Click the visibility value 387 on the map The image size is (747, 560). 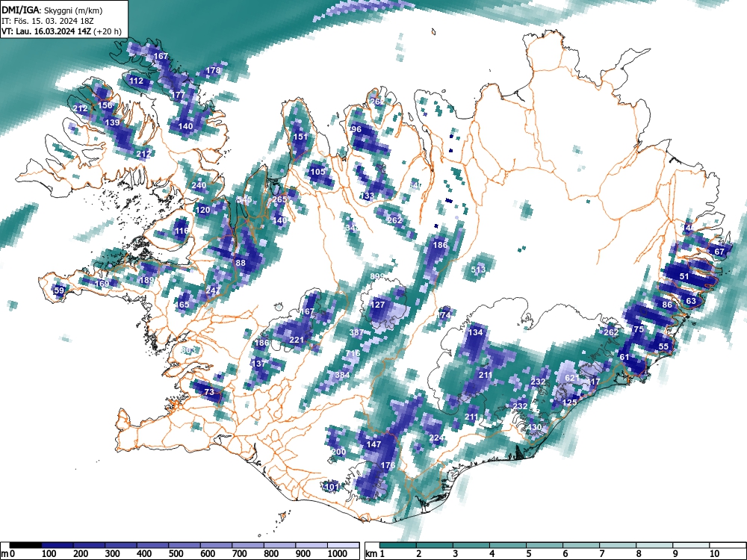click(x=356, y=332)
